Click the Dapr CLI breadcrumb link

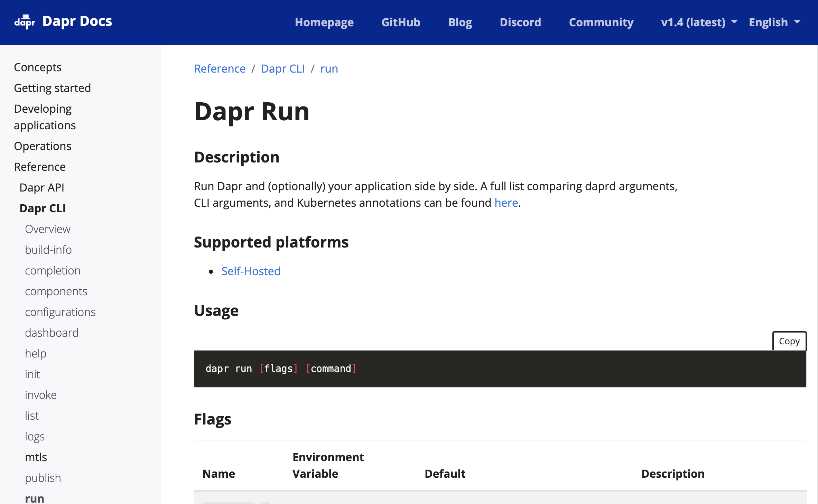tap(283, 69)
